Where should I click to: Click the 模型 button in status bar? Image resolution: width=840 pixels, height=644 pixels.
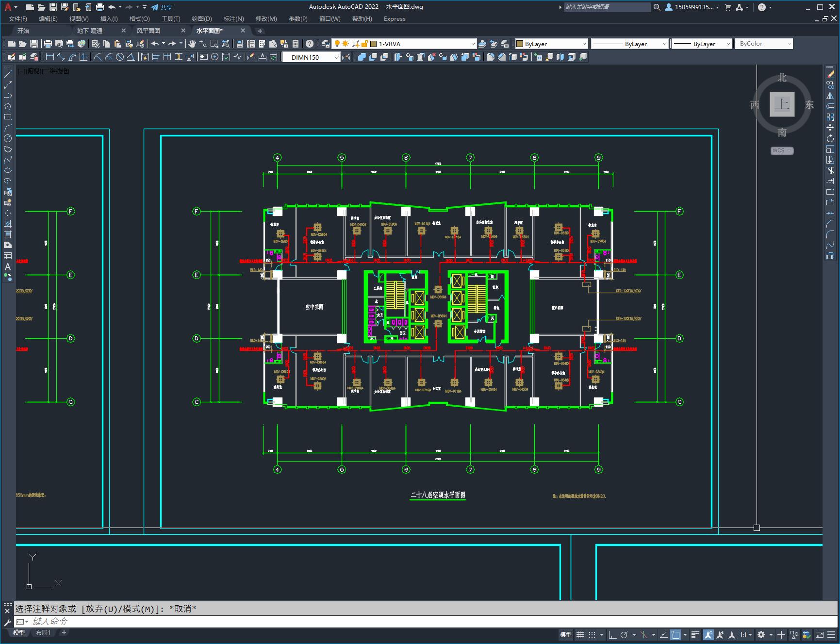[566, 634]
